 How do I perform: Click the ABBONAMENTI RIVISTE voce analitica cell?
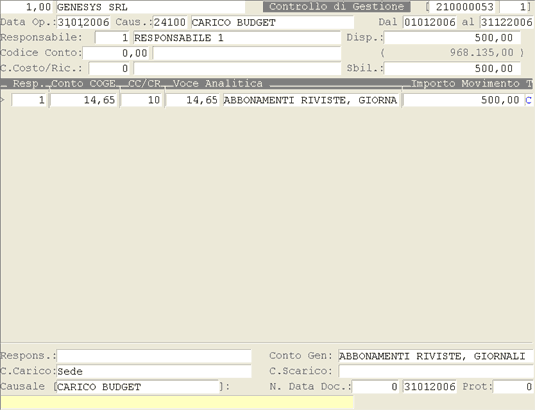310,100
